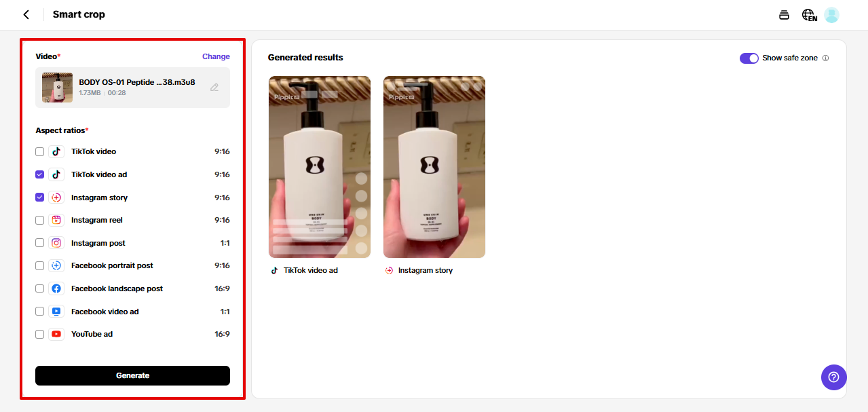The width and height of the screenshot is (868, 412).
Task: Open the help question mark button
Action: (x=833, y=377)
